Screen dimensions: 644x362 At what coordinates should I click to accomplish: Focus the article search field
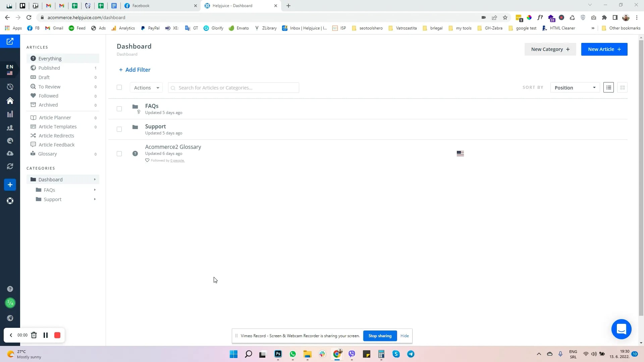click(233, 87)
